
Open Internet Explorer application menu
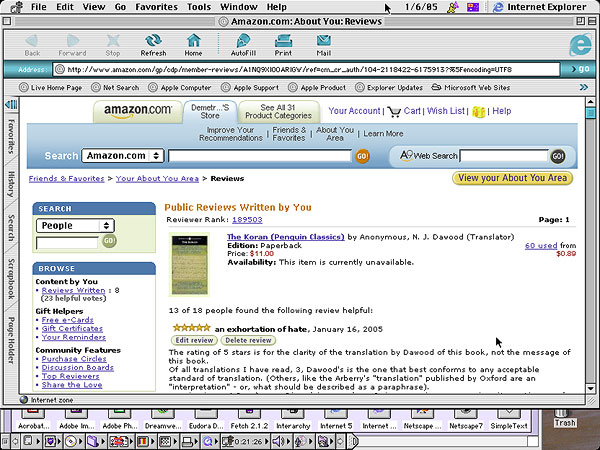(541, 7)
